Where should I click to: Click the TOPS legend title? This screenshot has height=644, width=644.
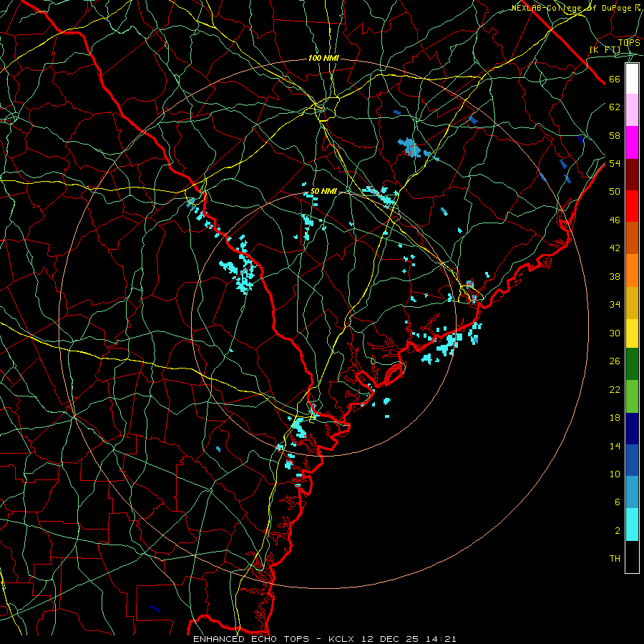coord(629,43)
